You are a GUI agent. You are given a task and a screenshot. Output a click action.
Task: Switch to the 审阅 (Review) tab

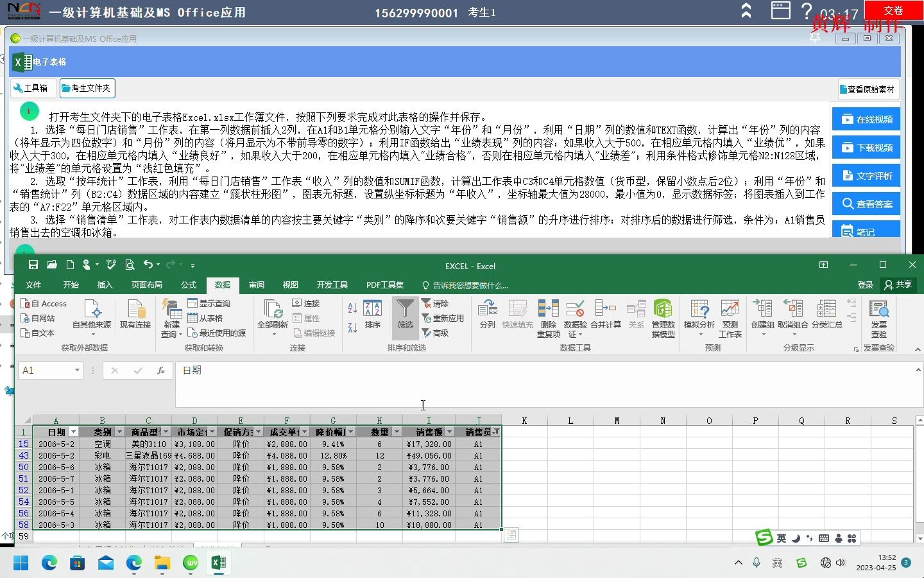257,285
